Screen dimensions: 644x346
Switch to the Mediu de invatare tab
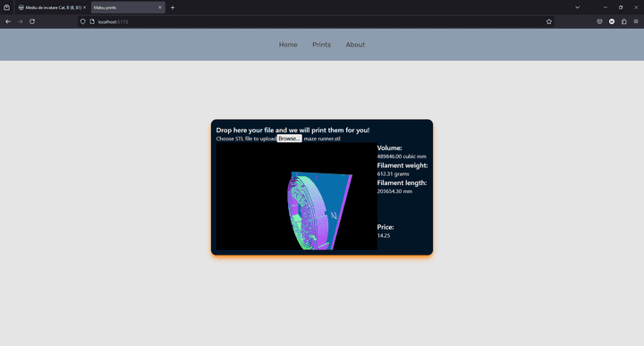coord(50,7)
